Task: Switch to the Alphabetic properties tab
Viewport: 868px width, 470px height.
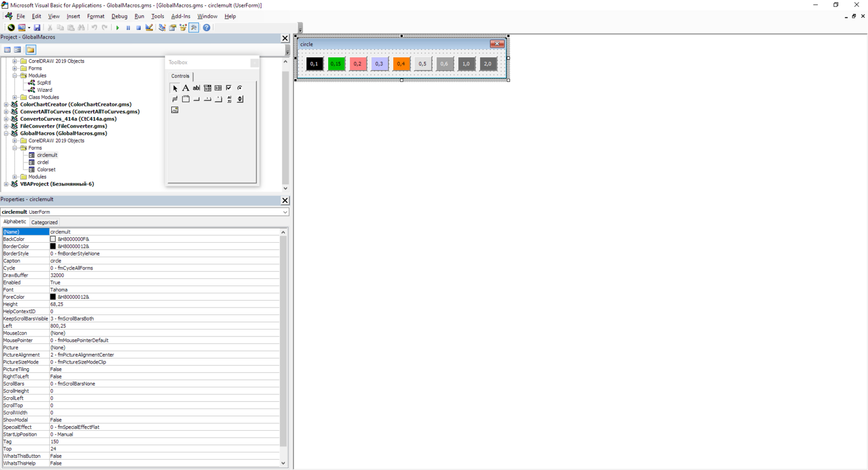Action: click(x=14, y=221)
